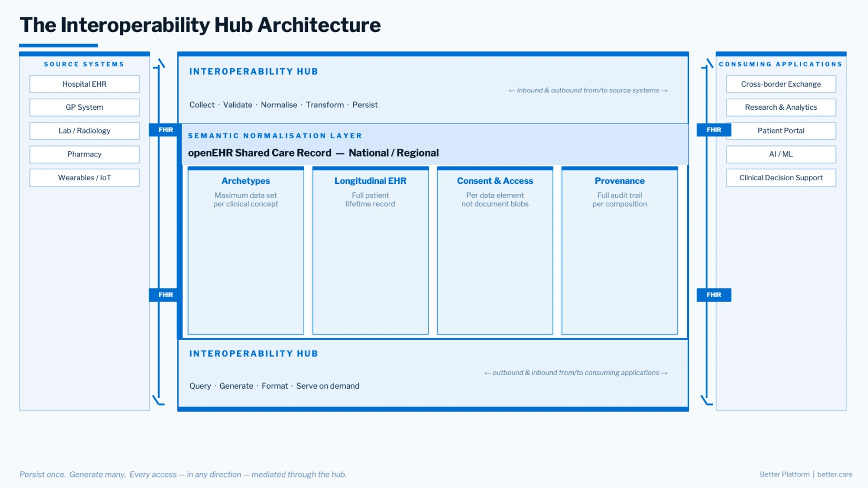The width and height of the screenshot is (868, 488).
Task: Open the Provenance card
Action: (x=619, y=250)
